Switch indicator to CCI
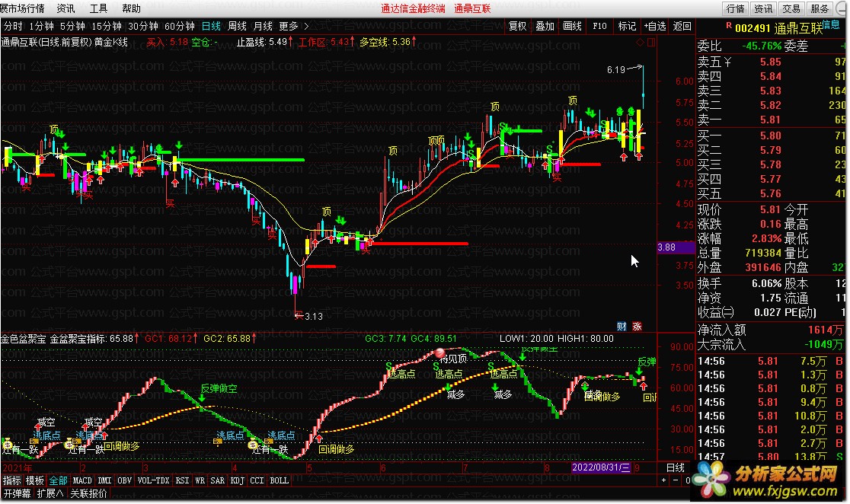 click(257, 480)
